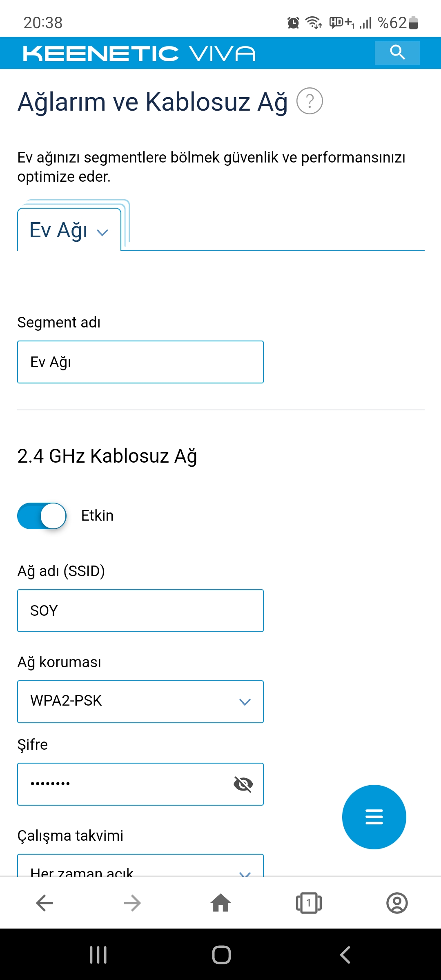
Task: Open the Ağ koruması WPA2-PSK dropdown
Action: pos(140,702)
